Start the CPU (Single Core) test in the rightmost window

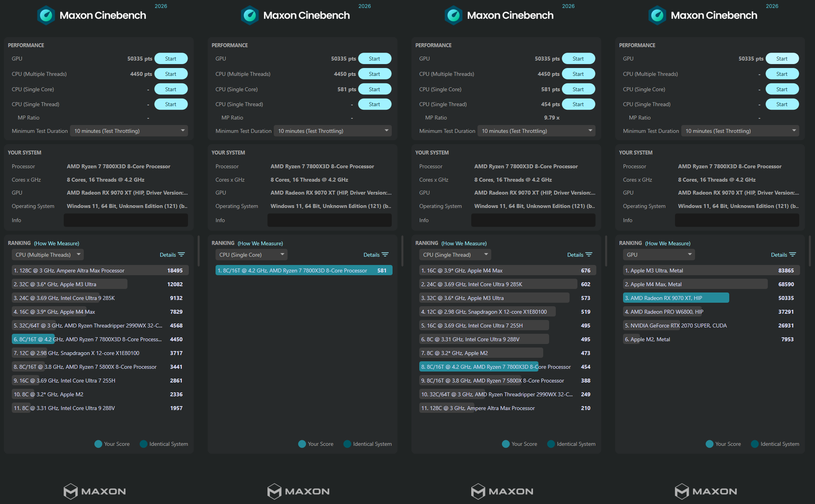782,89
